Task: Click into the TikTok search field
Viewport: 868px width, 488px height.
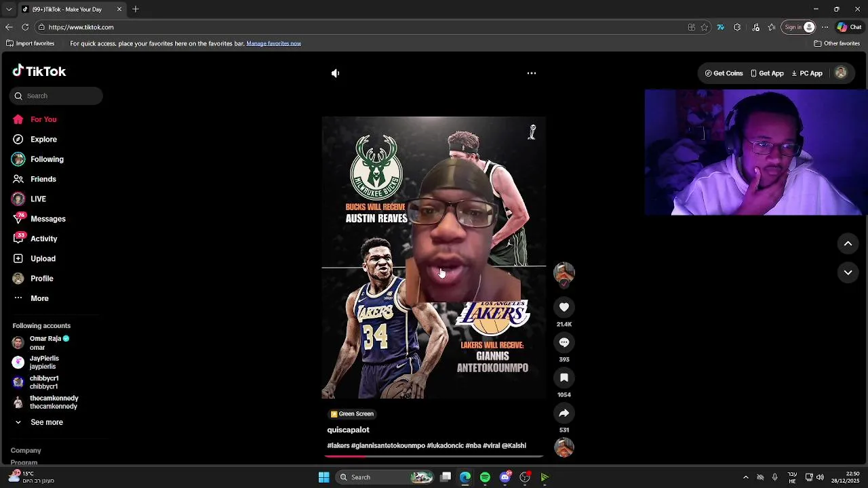Action: (56, 96)
